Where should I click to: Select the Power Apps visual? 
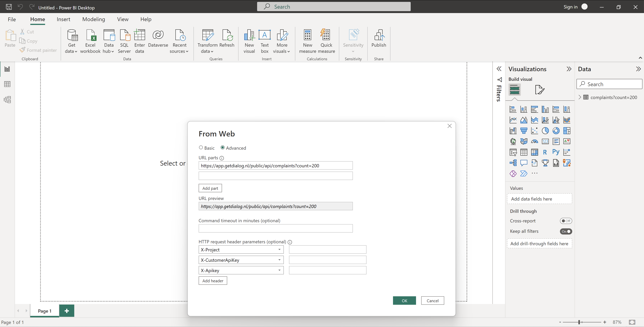(x=513, y=174)
